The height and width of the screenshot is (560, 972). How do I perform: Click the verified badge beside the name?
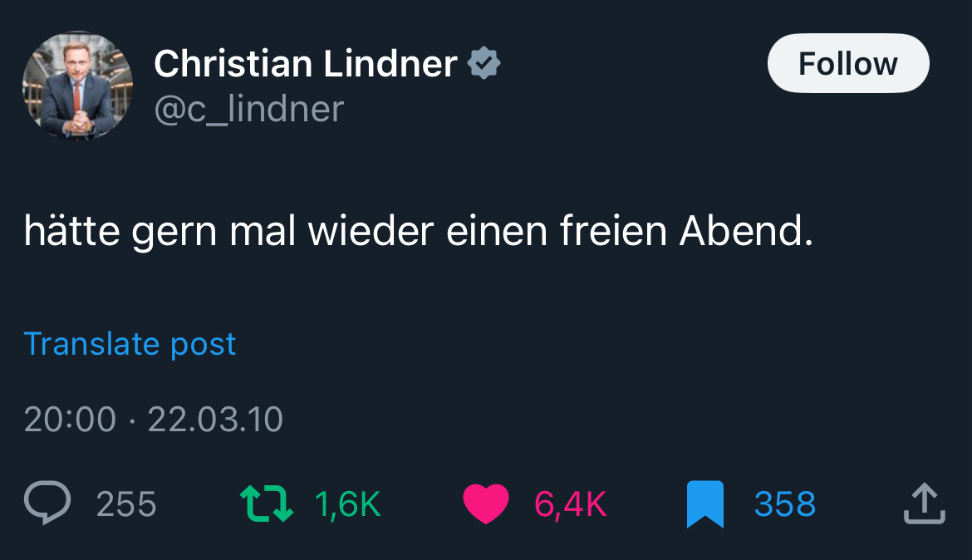(x=484, y=64)
